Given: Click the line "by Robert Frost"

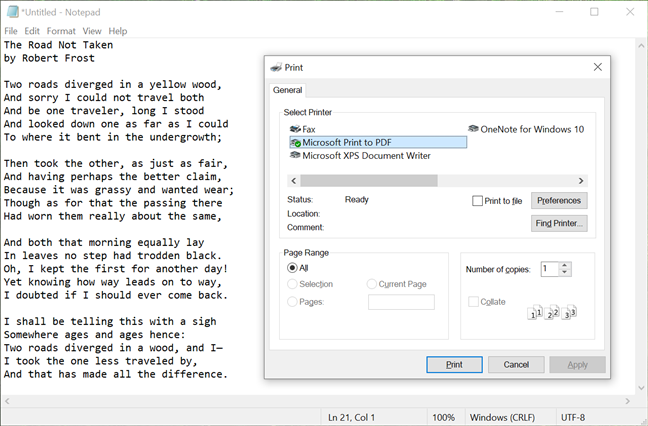Looking at the screenshot, I should [x=49, y=58].
